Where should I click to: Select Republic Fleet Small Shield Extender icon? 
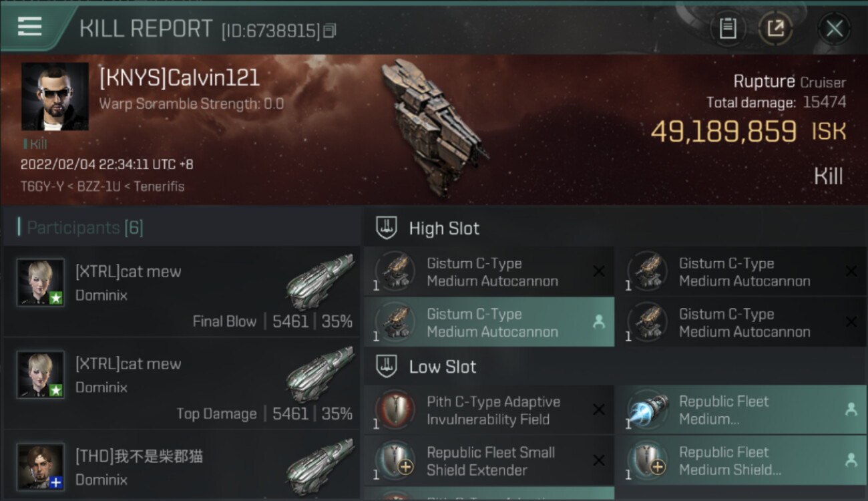click(395, 461)
